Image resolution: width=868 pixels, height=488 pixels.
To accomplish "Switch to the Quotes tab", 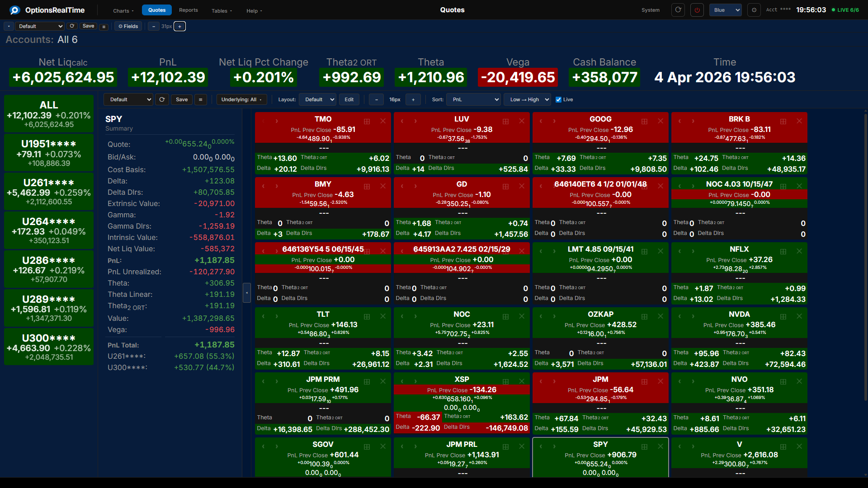I will coord(157,10).
